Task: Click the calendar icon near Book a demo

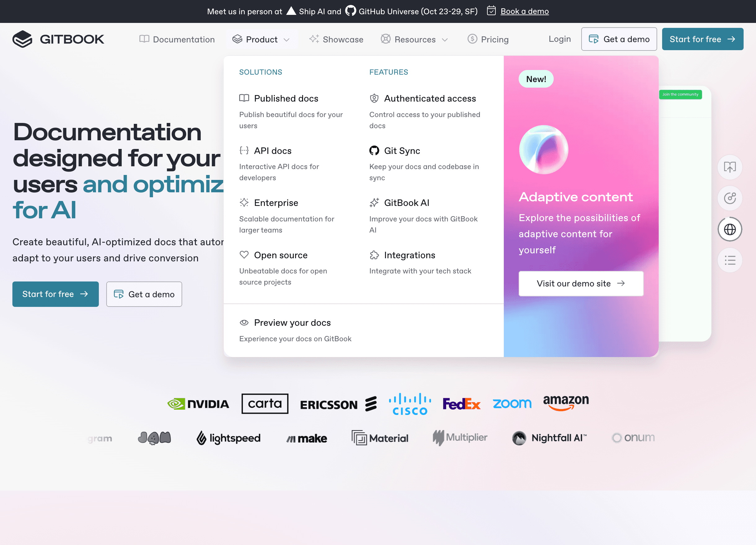Action: coord(491,11)
